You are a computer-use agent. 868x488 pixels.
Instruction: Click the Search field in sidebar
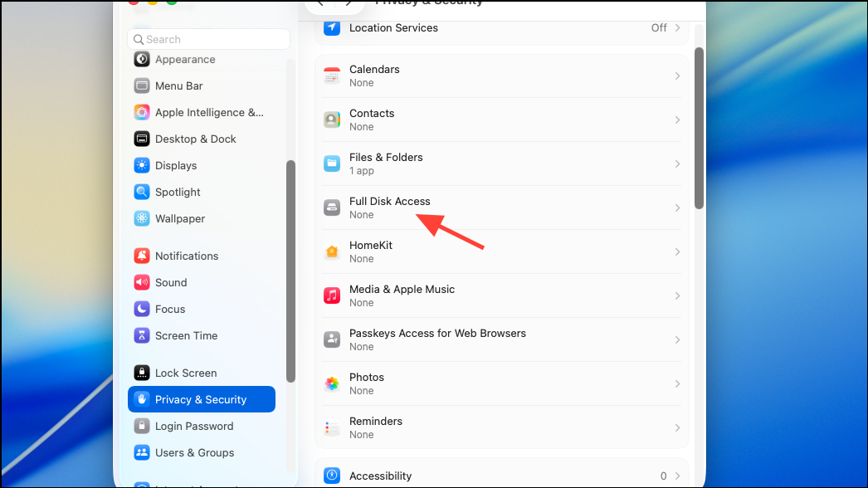click(208, 39)
